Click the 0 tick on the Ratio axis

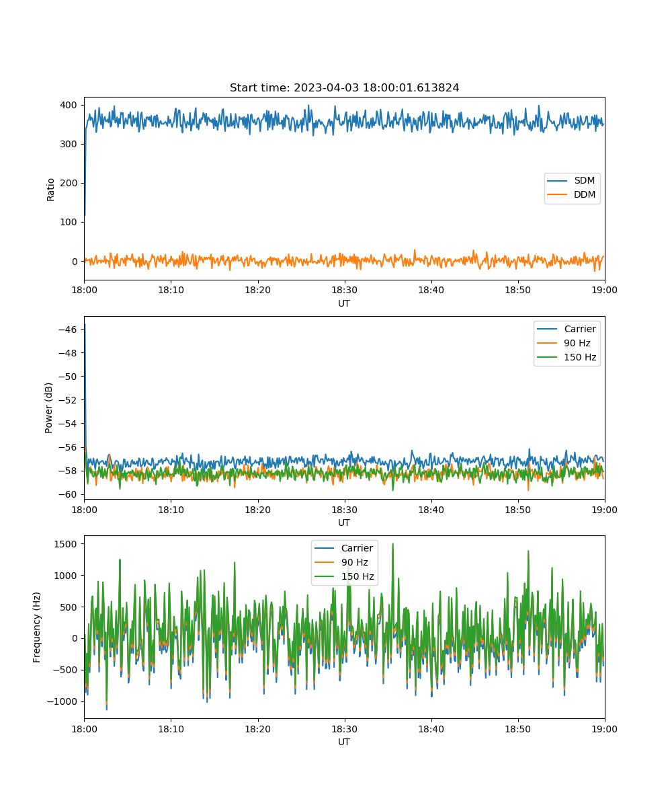[75, 261]
